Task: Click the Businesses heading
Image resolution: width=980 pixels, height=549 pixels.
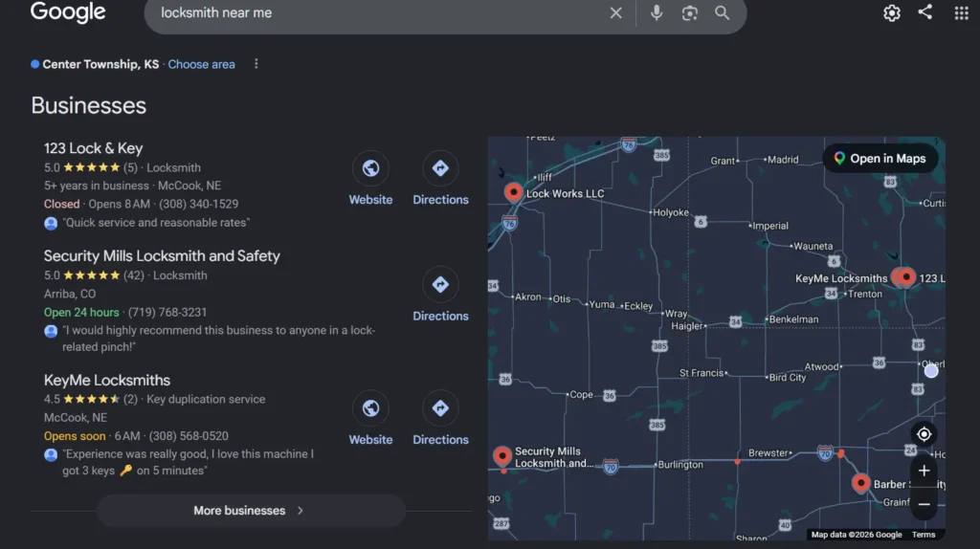Action: (x=88, y=105)
